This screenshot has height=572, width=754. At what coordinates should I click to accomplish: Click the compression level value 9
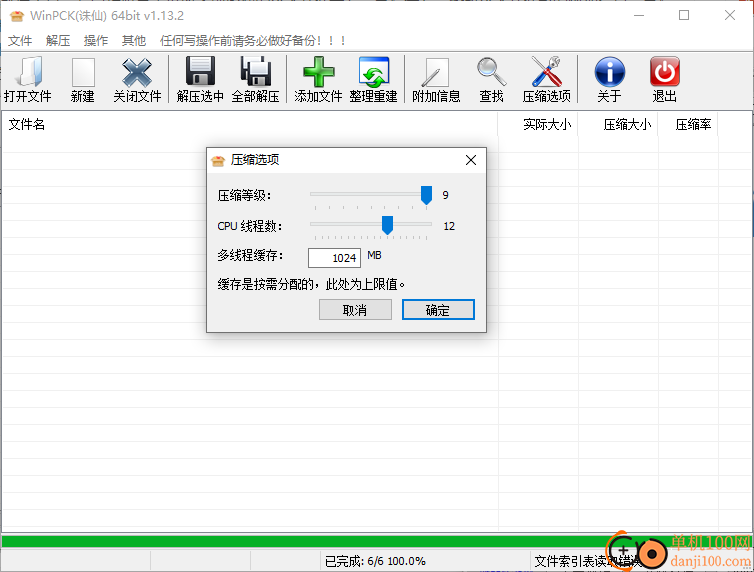coord(445,195)
